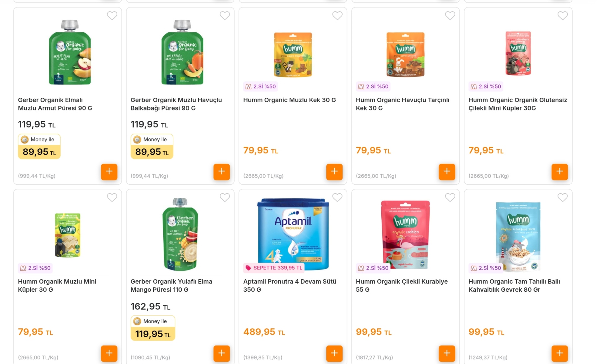This screenshot has width=597, height=364.
Task: Add Gerber Elmalı Muzlu Armut Püresi to cart
Action: point(109,172)
